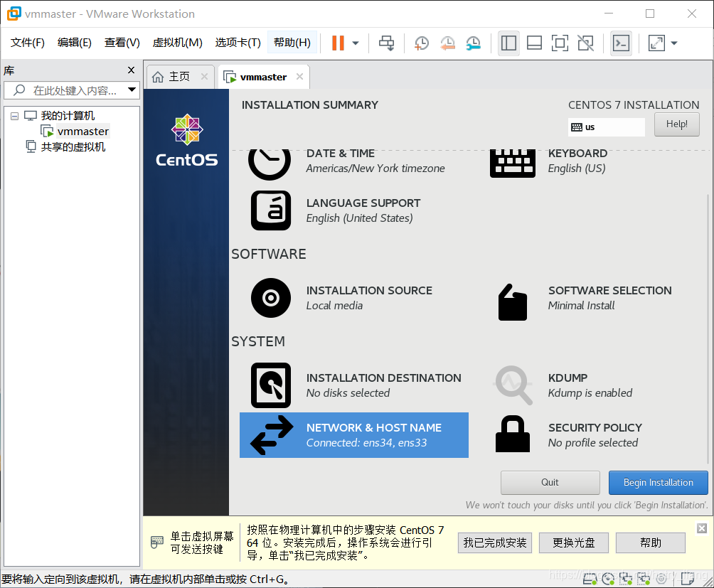Screen dimensions: 714x588
Task: Switch to the vmmaster tab
Action: coord(263,77)
